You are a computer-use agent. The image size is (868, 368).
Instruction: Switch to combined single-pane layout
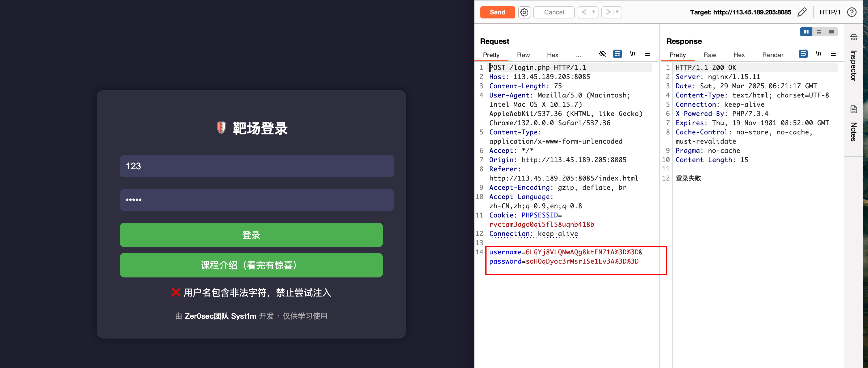click(x=832, y=32)
